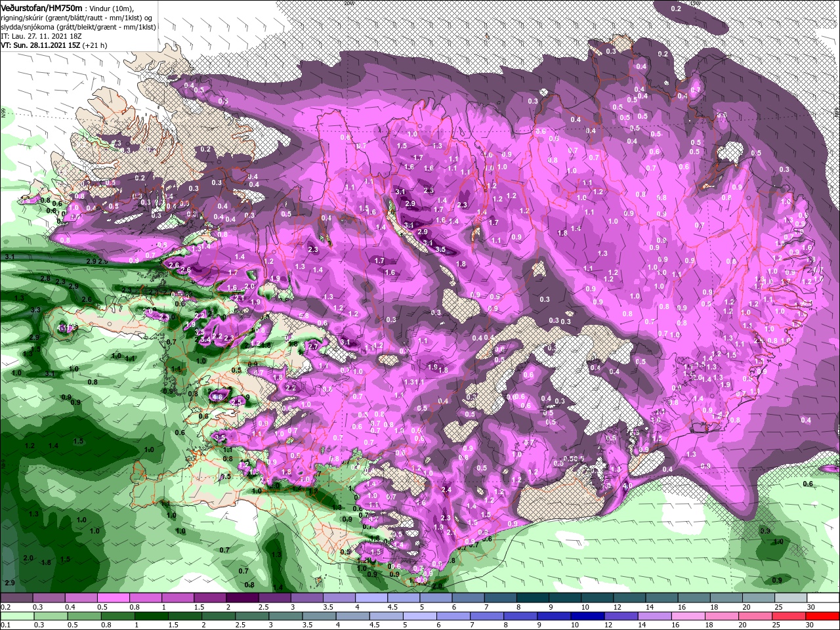Click the pale periwinkle 4 snow legend swatch

click(372, 598)
